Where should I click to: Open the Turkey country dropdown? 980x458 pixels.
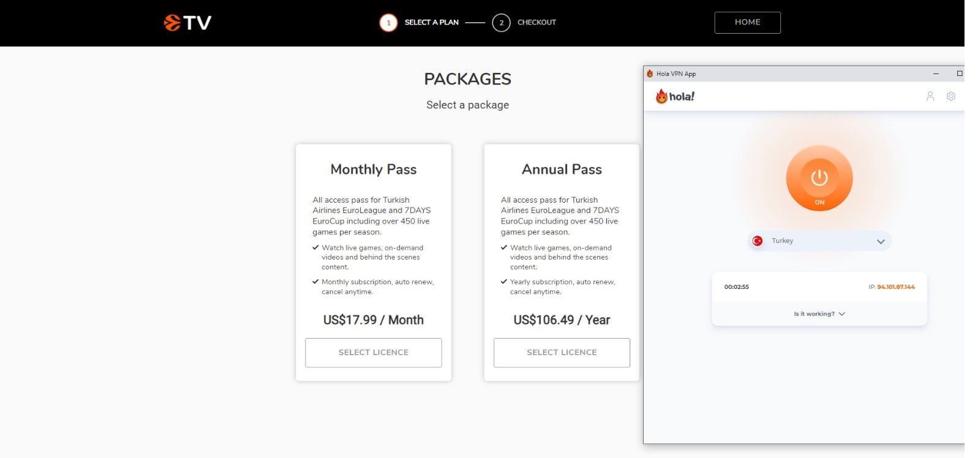[819, 241]
